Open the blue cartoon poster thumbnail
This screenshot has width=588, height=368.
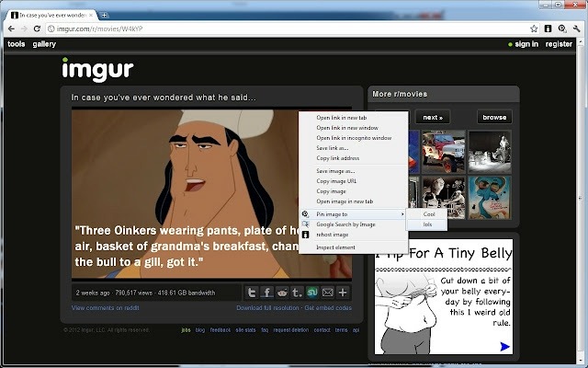pos(490,198)
